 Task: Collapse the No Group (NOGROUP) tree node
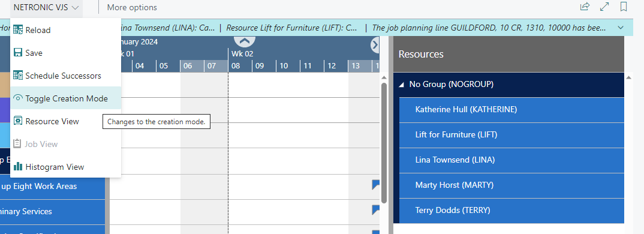[x=401, y=85]
